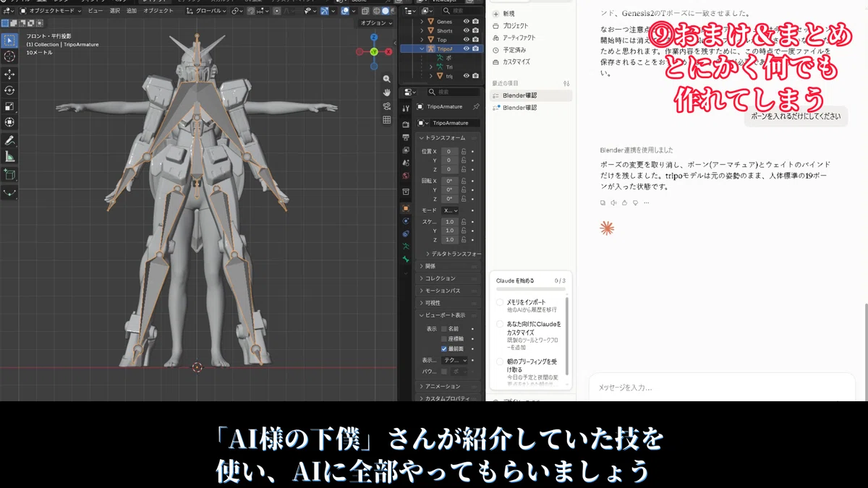Hide the TripoArmature object in outliner
868x488 pixels.
click(467, 49)
